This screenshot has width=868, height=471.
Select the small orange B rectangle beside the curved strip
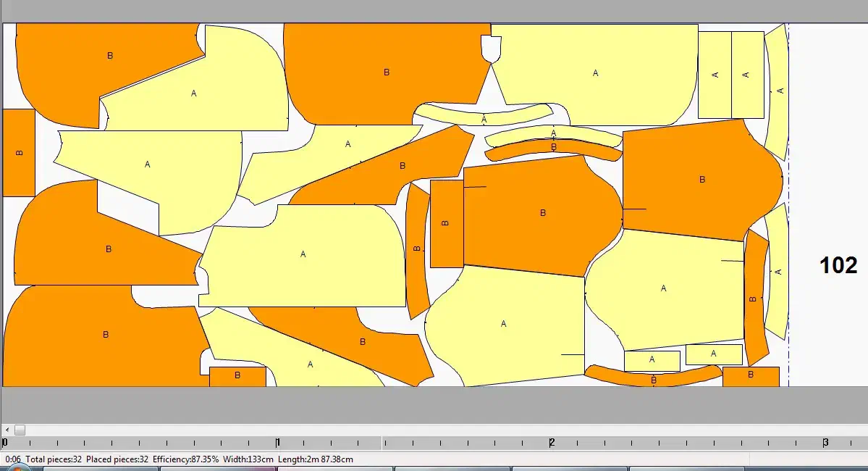coord(446,223)
